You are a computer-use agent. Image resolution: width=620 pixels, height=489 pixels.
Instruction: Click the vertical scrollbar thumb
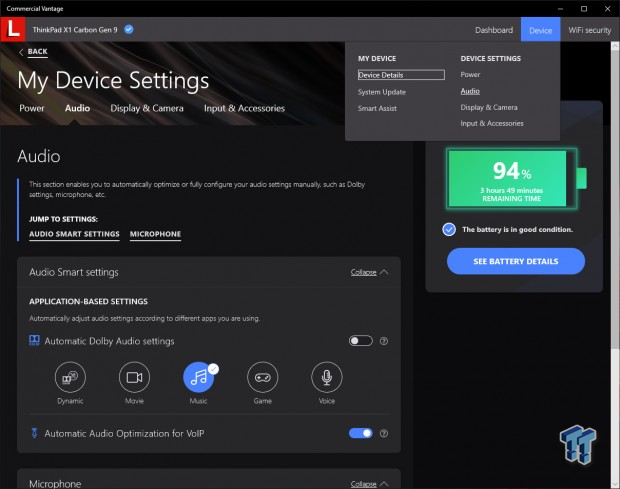[x=615, y=198]
